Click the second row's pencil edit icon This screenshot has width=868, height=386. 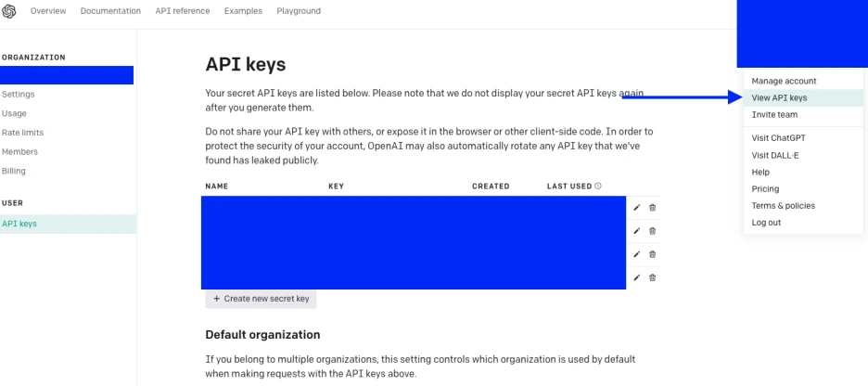pos(636,231)
